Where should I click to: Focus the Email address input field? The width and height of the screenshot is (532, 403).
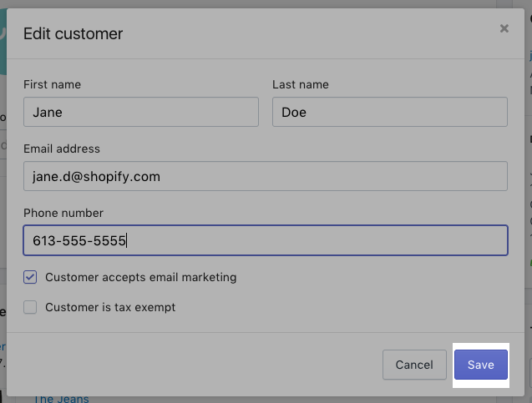pyautogui.click(x=266, y=176)
